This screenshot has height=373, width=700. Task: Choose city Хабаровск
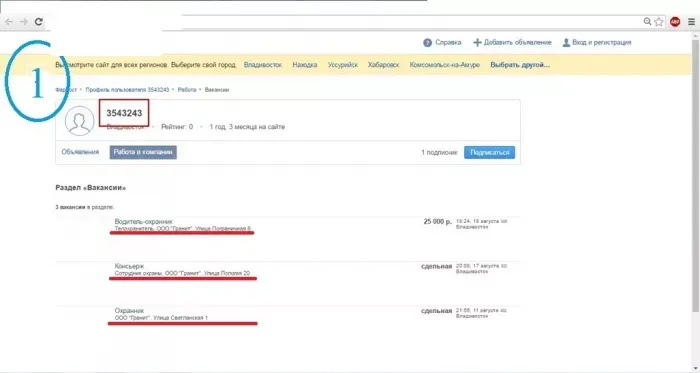coord(383,65)
